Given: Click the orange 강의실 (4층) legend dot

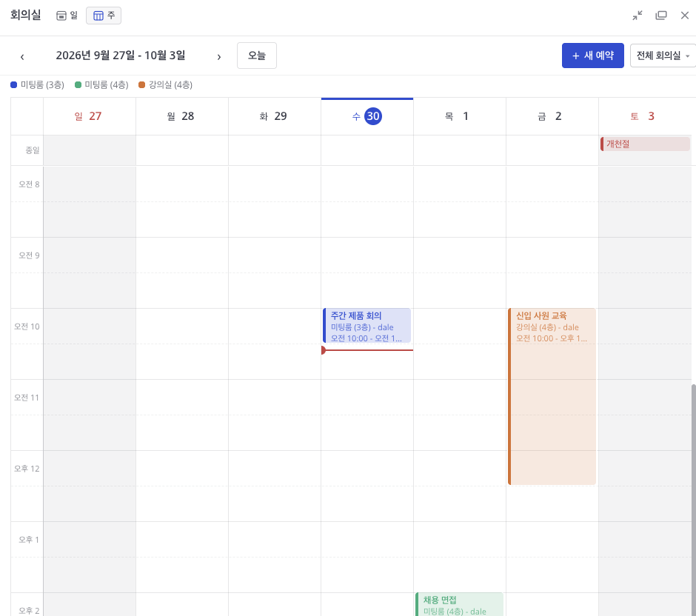Looking at the screenshot, I should click(142, 84).
